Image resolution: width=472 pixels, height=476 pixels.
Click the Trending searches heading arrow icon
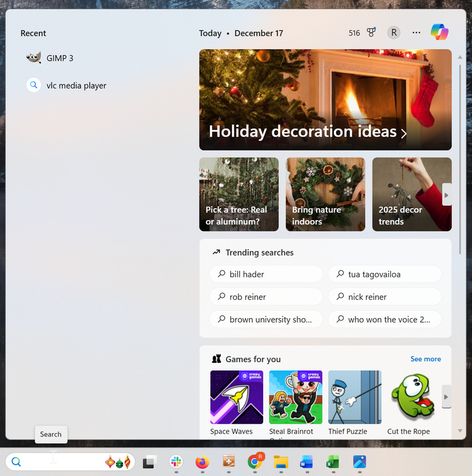click(x=216, y=252)
